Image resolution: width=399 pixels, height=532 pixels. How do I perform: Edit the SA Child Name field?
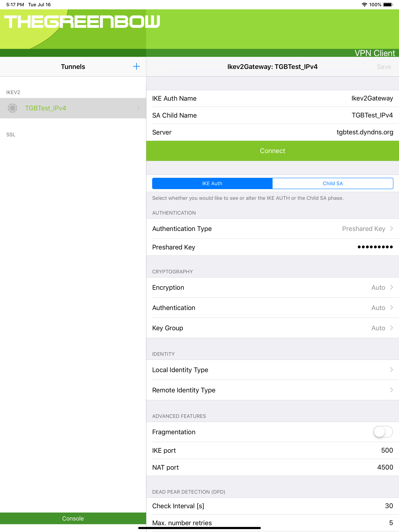coord(272,115)
